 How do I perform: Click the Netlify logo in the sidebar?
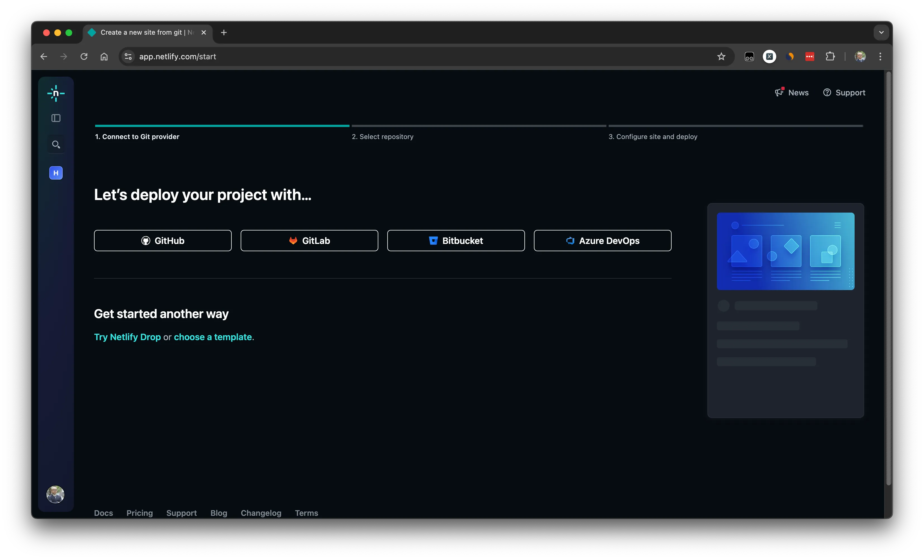coord(56,93)
